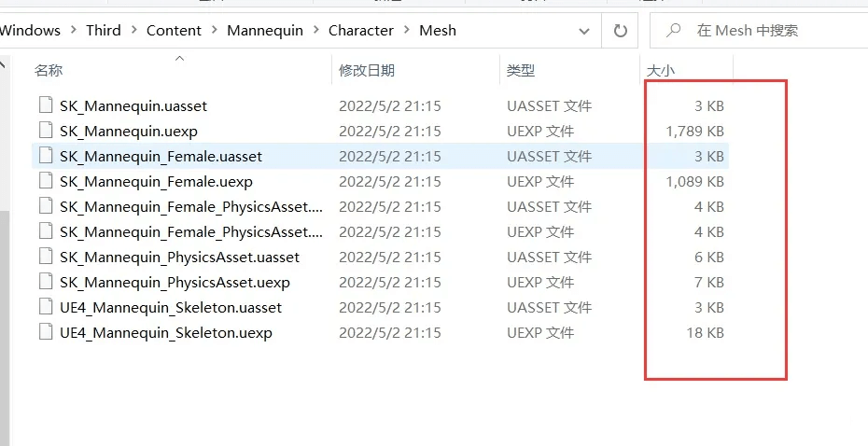Click the refresh icon in address bar

(x=621, y=31)
